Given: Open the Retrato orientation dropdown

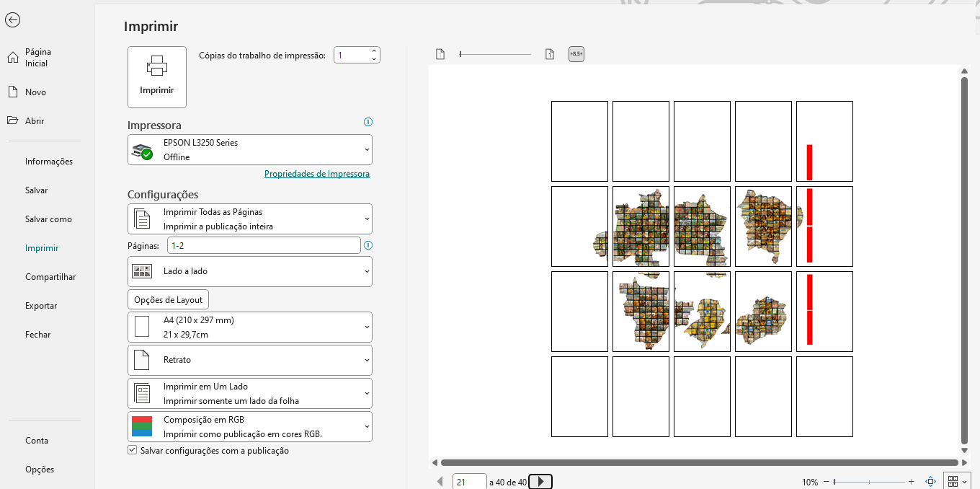Looking at the screenshot, I should pyautogui.click(x=250, y=360).
